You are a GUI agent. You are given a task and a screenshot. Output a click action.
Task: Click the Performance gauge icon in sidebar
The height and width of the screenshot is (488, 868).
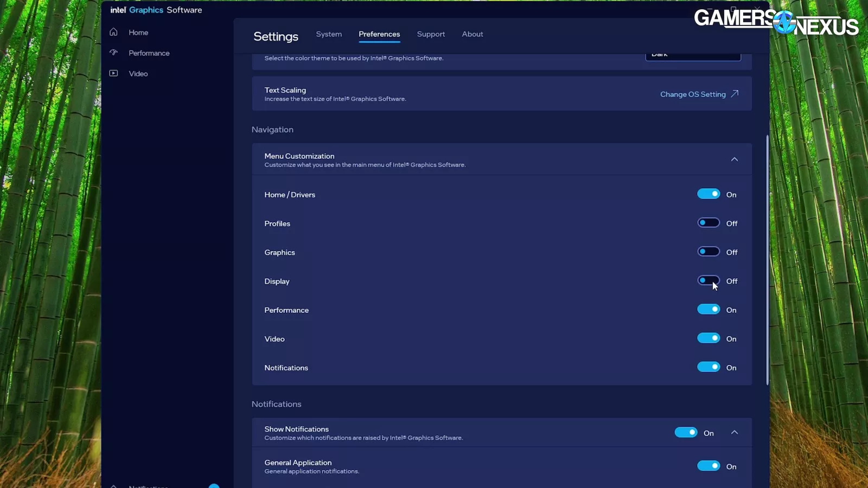click(113, 53)
